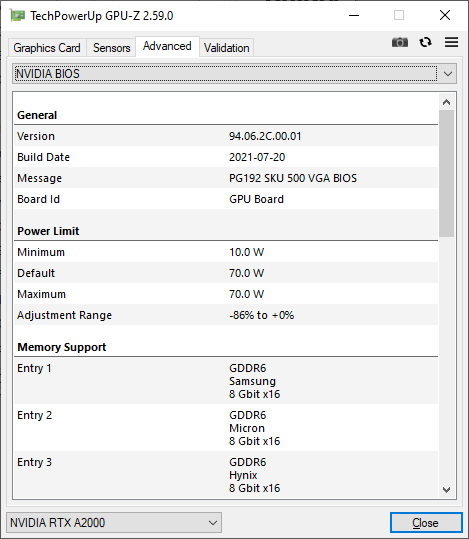Image resolution: width=469 pixels, height=539 pixels.
Task: Select the Minimum power value 10.0 W
Action: 247,252
